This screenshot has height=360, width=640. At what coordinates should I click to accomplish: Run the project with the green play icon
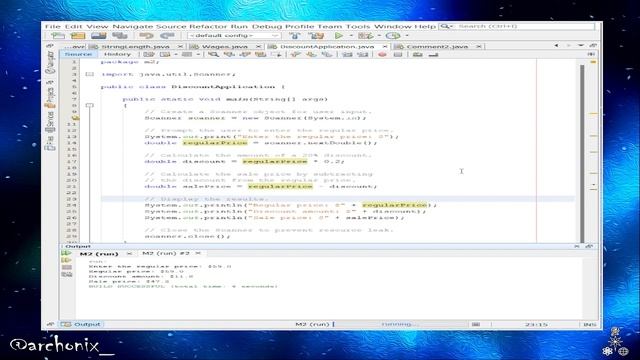point(338,36)
